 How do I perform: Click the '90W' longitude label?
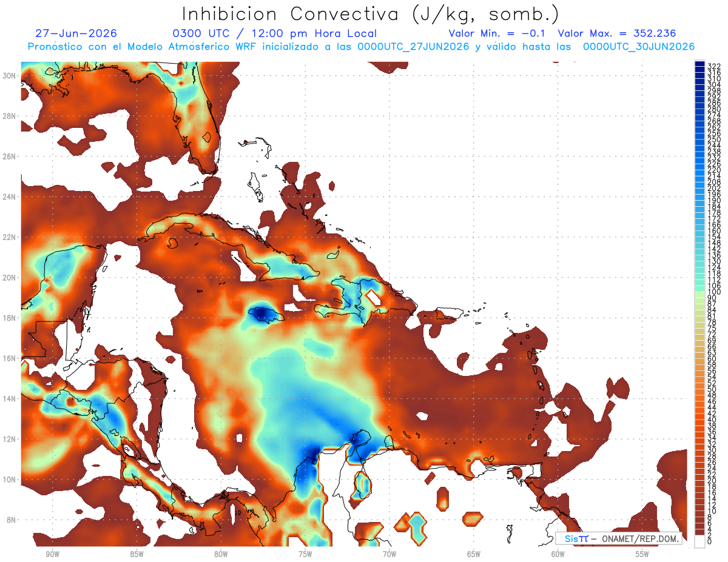click(x=52, y=554)
